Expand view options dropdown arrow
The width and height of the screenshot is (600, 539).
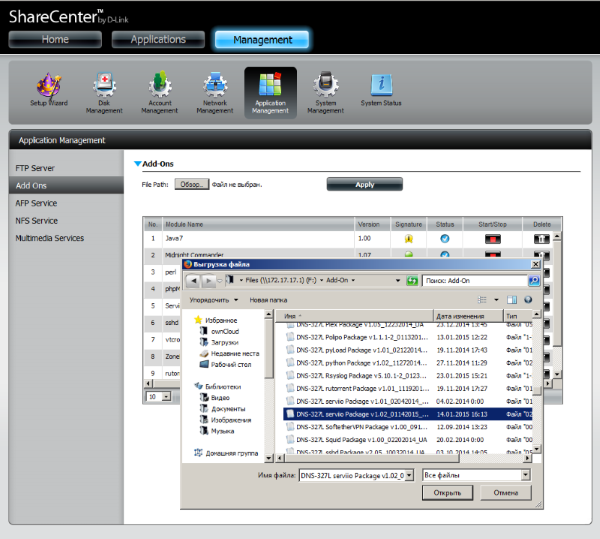coord(496,300)
